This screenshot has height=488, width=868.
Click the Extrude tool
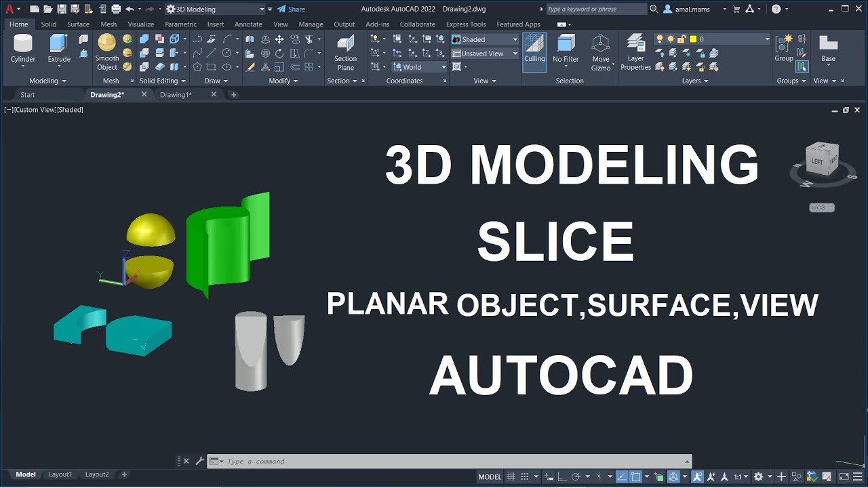click(59, 49)
